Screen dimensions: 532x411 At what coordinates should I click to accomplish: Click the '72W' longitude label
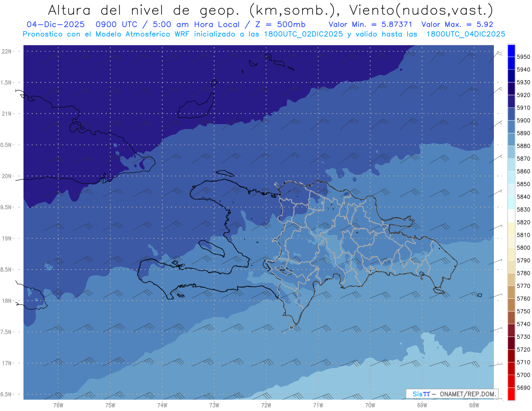pyautogui.click(x=266, y=405)
